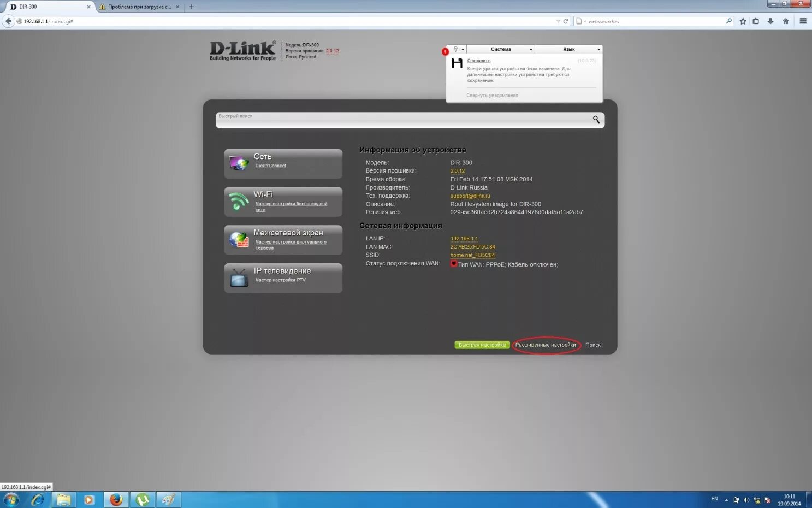Screen dimensions: 812x508
Task: Reload the page with refresh icon
Action: coord(566,21)
